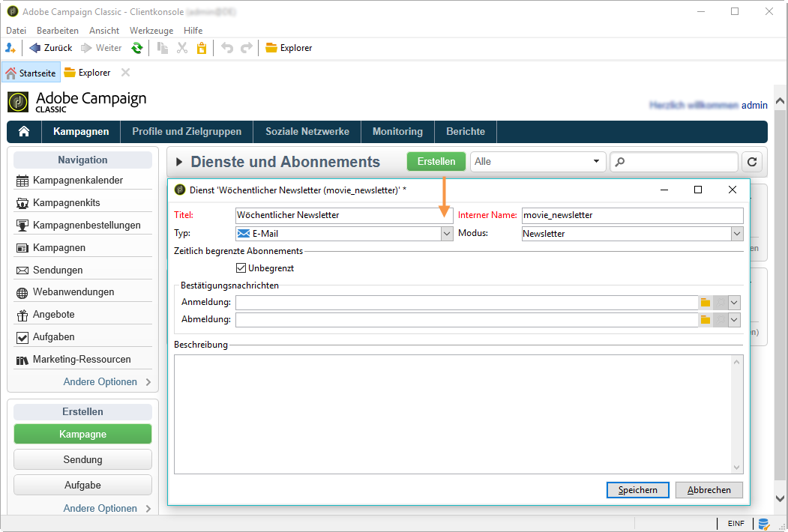This screenshot has height=532, width=788.
Task: Click the Abmeldung magnifier edit icon
Action: pyautogui.click(x=721, y=319)
